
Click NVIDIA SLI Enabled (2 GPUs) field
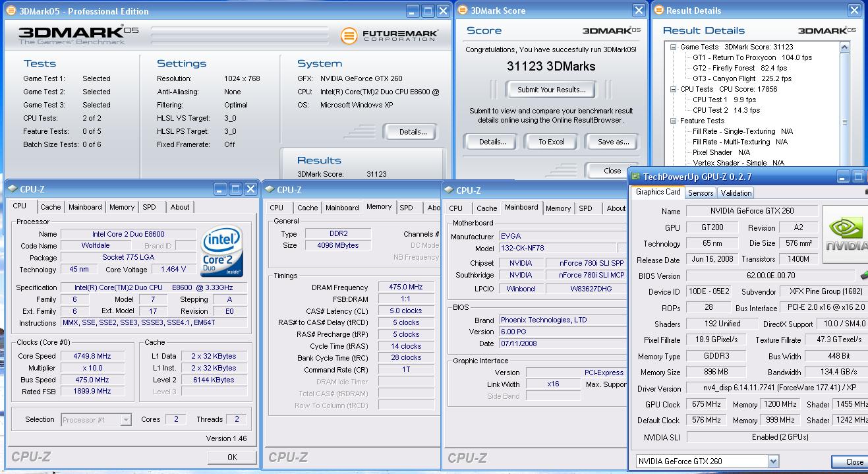[x=777, y=437]
